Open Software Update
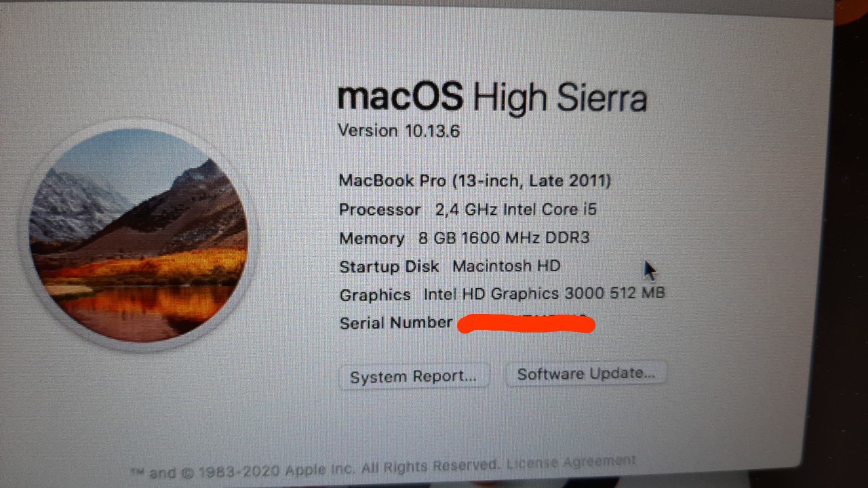 tap(586, 373)
